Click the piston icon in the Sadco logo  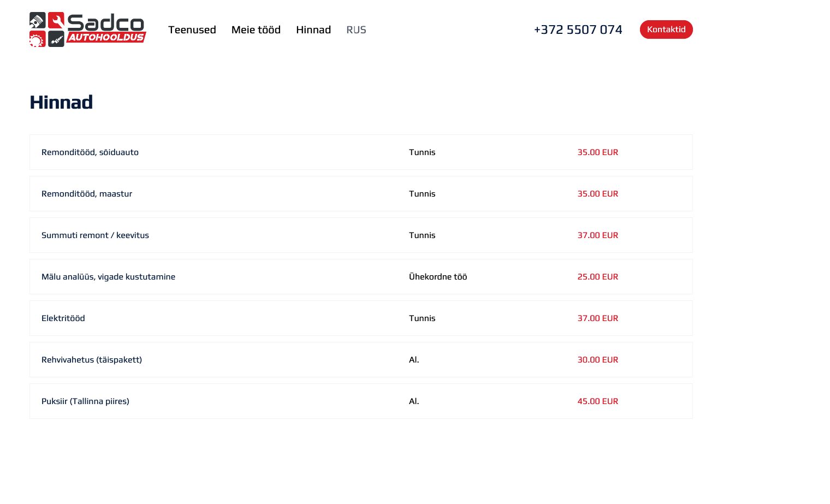coord(37,20)
